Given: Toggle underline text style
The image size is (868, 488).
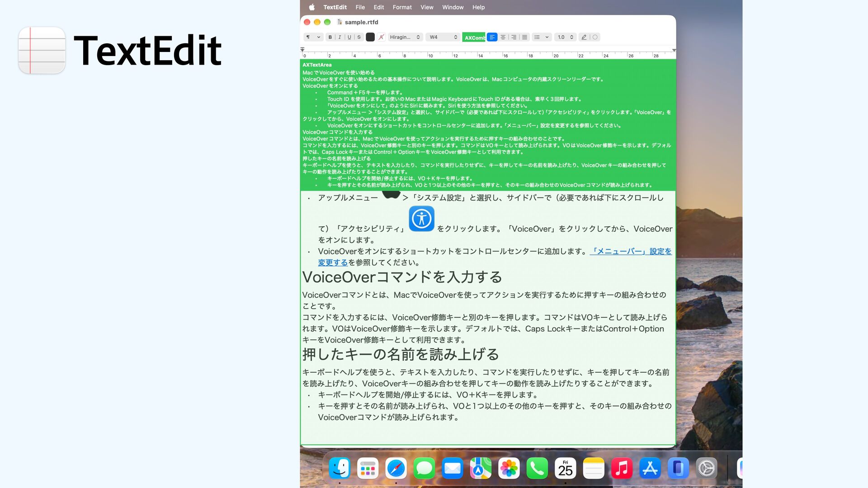Looking at the screenshot, I should [x=349, y=38].
